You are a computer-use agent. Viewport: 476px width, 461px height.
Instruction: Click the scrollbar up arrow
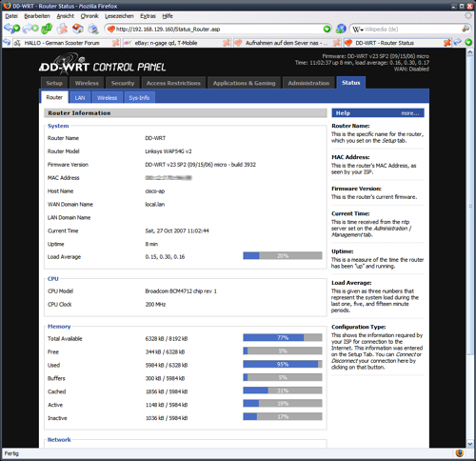[470, 52]
